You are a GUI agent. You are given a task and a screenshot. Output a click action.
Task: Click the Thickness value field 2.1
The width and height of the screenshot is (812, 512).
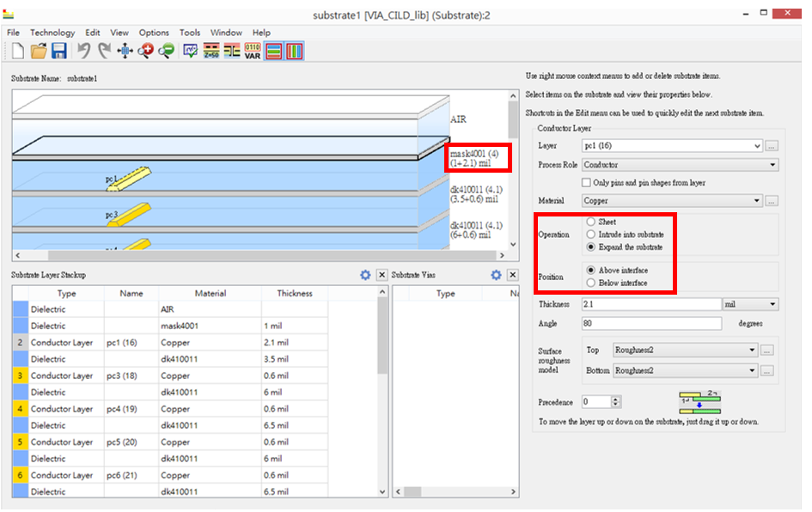point(651,304)
